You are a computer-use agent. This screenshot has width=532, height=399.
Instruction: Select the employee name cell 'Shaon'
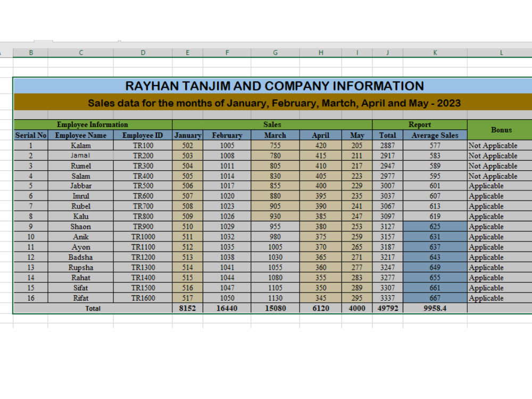81,226
